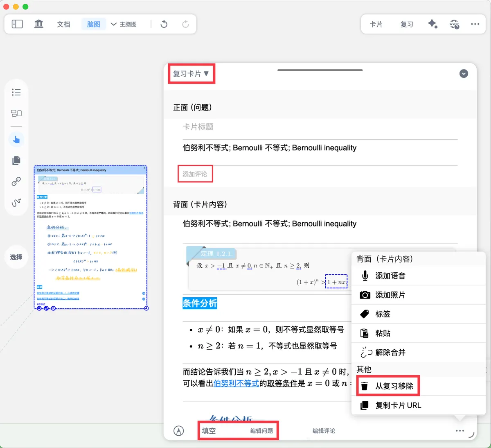Screen dimensions: 491x448
Task: Choose 粘贴 from the menu
Action: (x=419, y=333)
